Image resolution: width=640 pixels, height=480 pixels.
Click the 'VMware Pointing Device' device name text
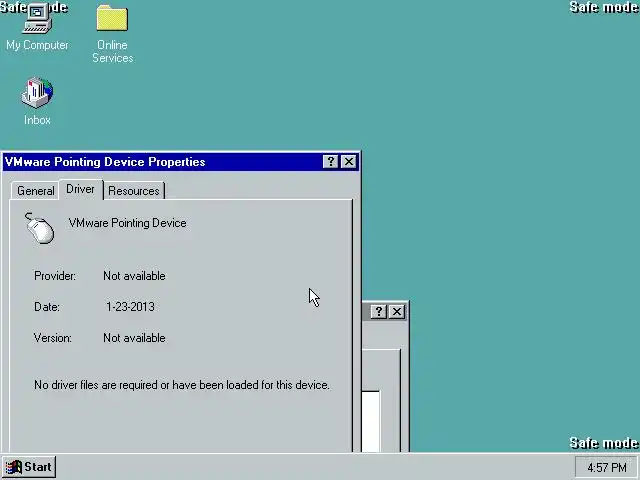(x=127, y=223)
